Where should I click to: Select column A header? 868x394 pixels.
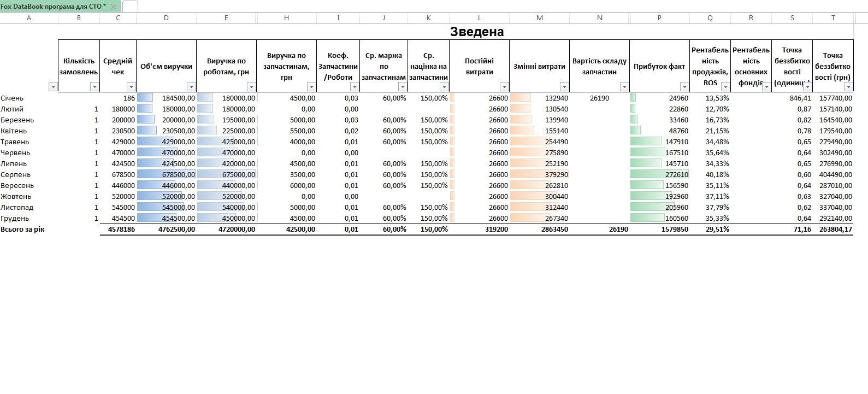tap(29, 18)
